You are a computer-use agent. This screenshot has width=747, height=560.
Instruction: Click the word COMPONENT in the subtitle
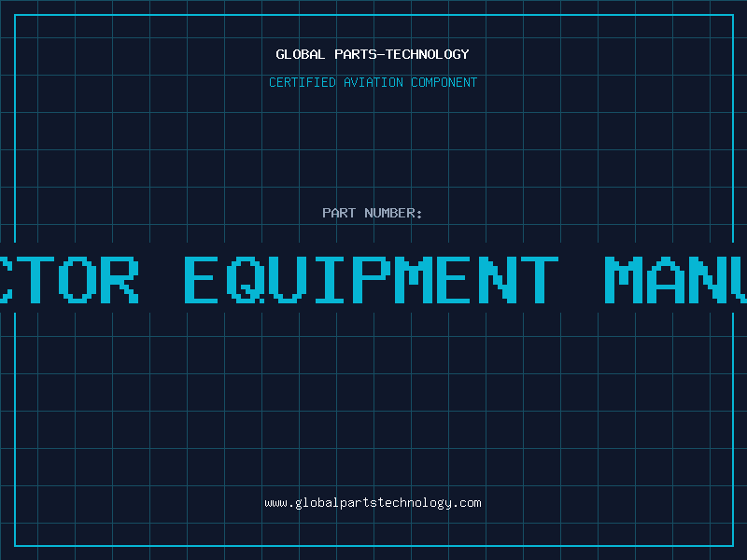coord(444,82)
